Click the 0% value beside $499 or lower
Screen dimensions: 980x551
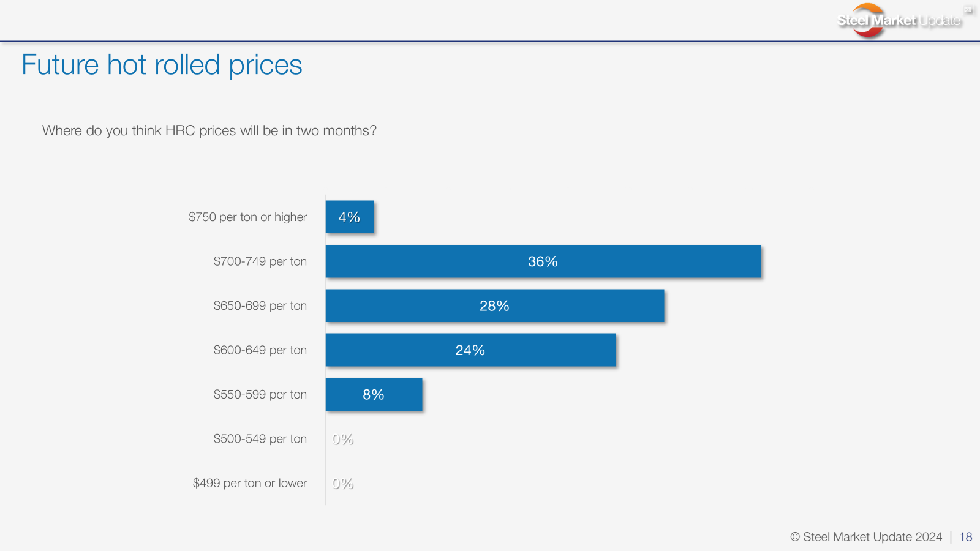click(x=343, y=484)
